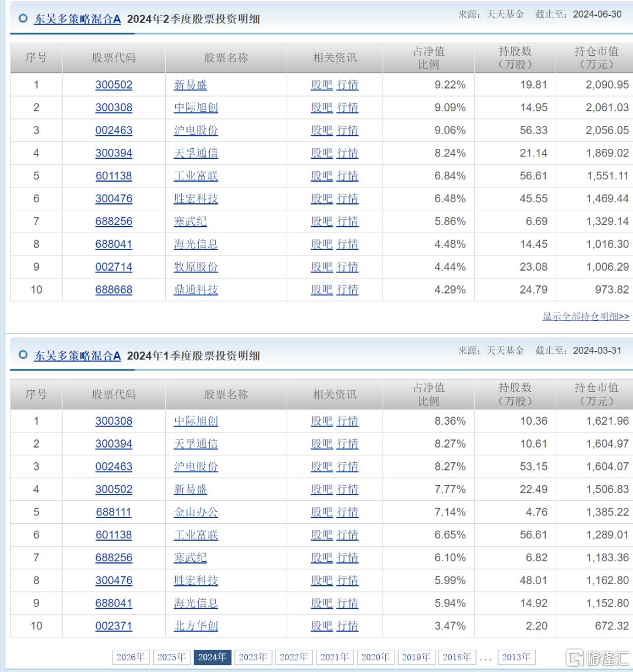The width and height of the screenshot is (633, 672).
Task: Click 占净值比例 column header in Q1 table
Action: 428,394
